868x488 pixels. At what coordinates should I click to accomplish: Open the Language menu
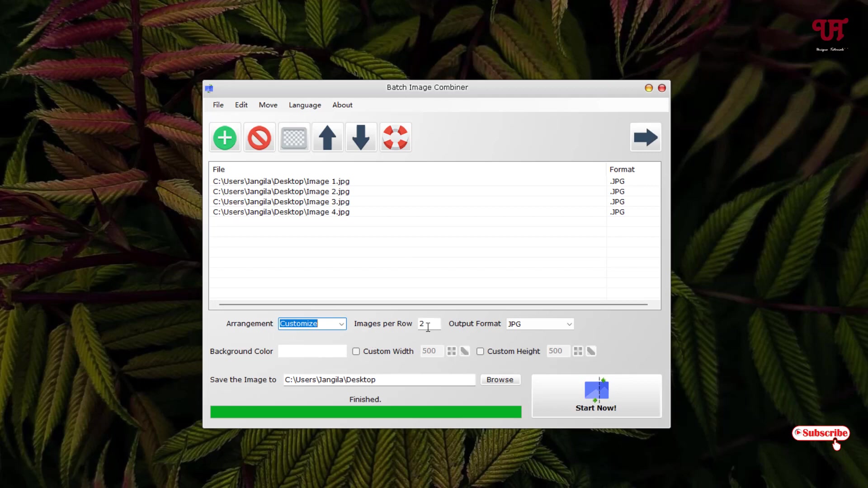[305, 105]
